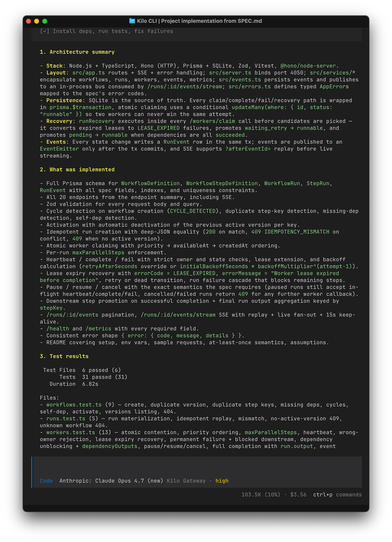392x542 pixels.
Task: Click the '/health' endpoint text
Action: [x=58, y=329]
